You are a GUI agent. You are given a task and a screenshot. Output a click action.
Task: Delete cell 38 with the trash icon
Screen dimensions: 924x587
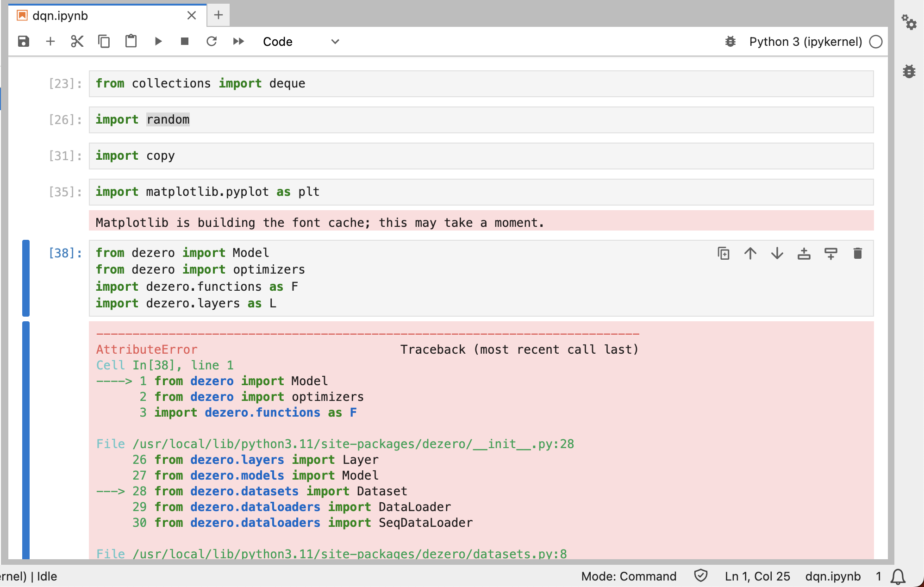pyautogui.click(x=858, y=254)
